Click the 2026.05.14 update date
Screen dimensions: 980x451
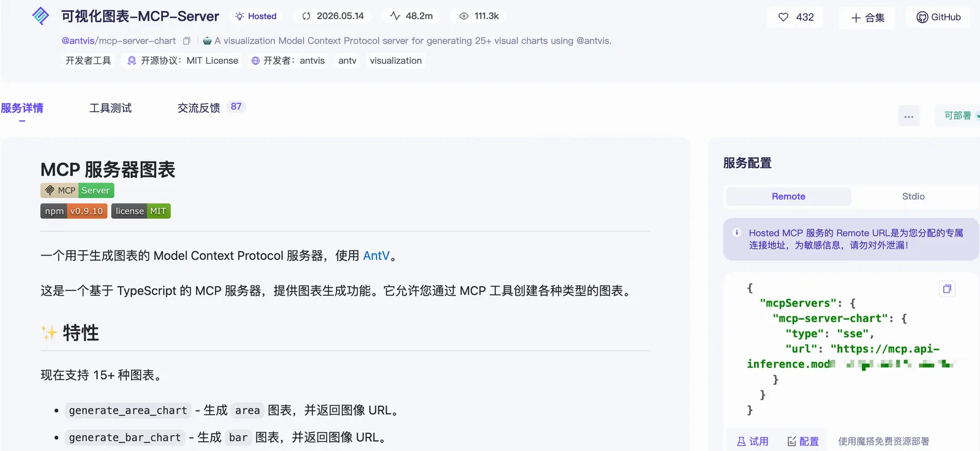[333, 16]
